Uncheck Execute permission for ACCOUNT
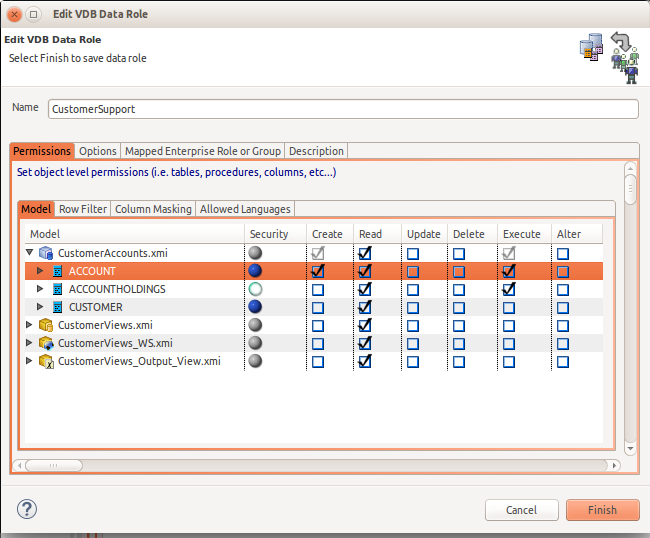Image resolution: width=650 pixels, height=538 pixels. (509, 271)
